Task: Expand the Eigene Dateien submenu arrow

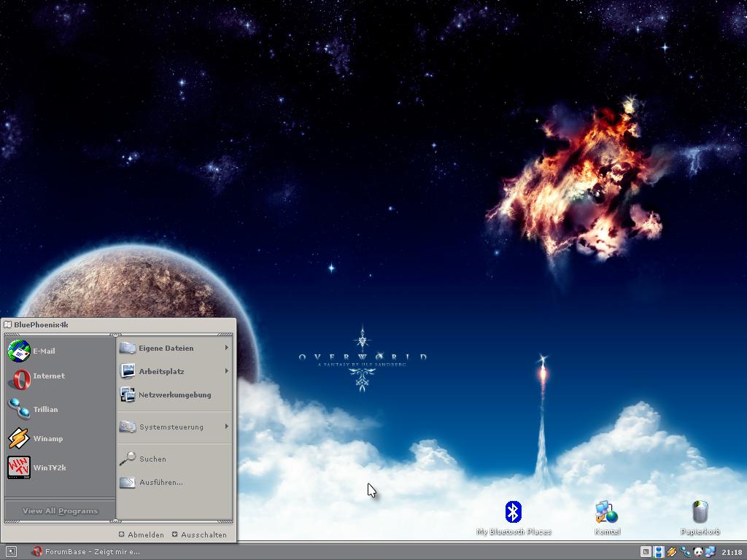Action: coord(227,348)
